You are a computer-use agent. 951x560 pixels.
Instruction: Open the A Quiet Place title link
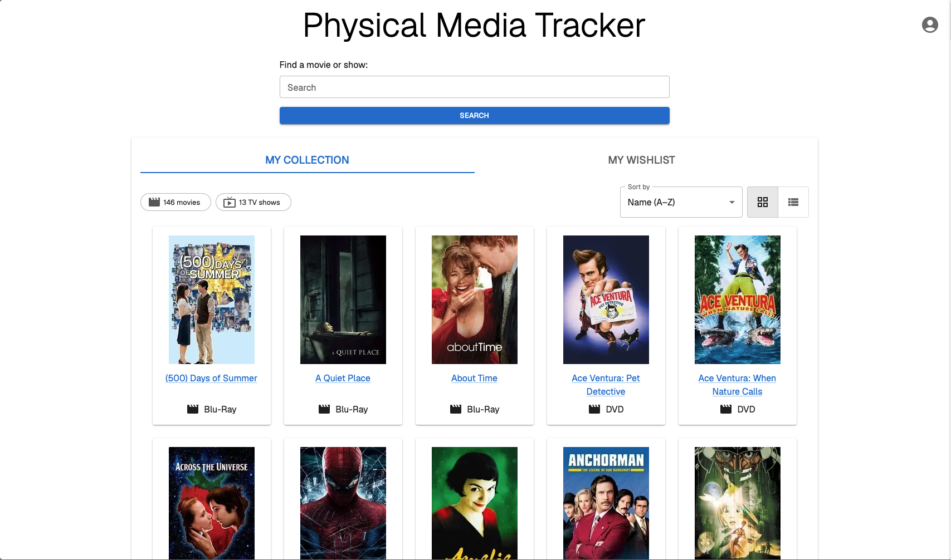[343, 378]
